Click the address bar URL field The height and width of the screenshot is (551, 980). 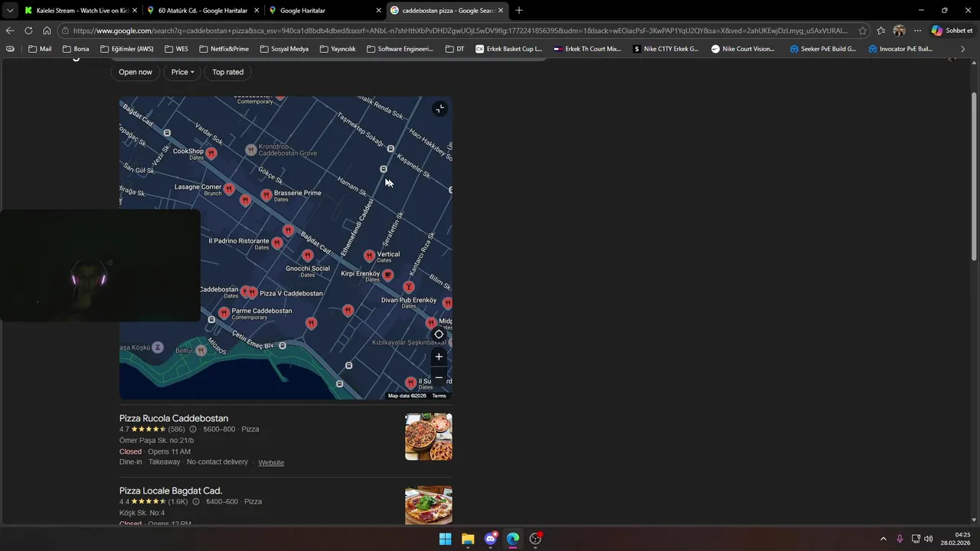click(459, 31)
